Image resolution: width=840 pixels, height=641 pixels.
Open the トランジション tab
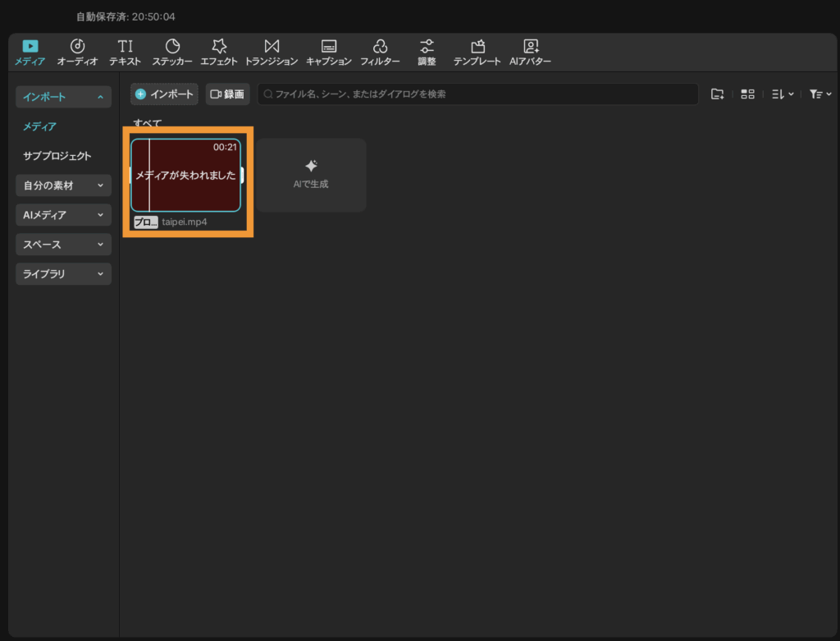pyautogui.click(x=271, y=53)
